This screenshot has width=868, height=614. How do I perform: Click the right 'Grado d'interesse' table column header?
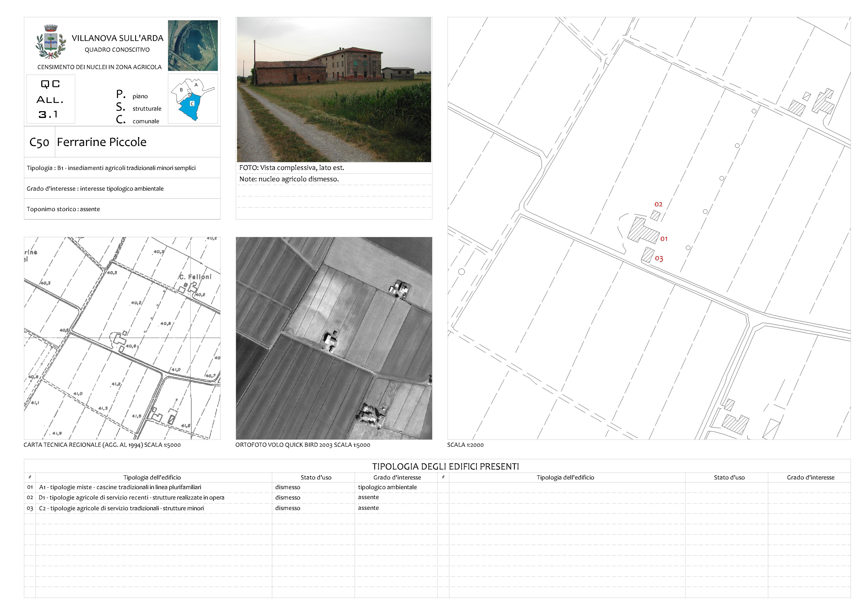[811, 477]
